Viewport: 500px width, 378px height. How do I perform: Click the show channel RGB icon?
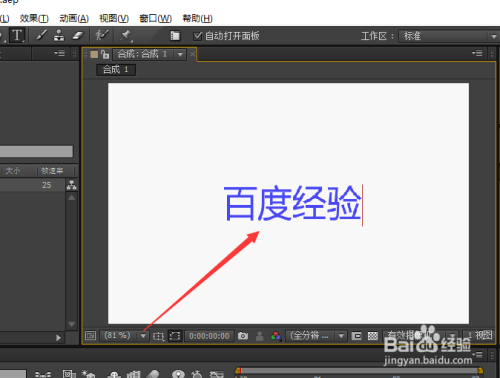pyautogui.click(x=276, y=336)
